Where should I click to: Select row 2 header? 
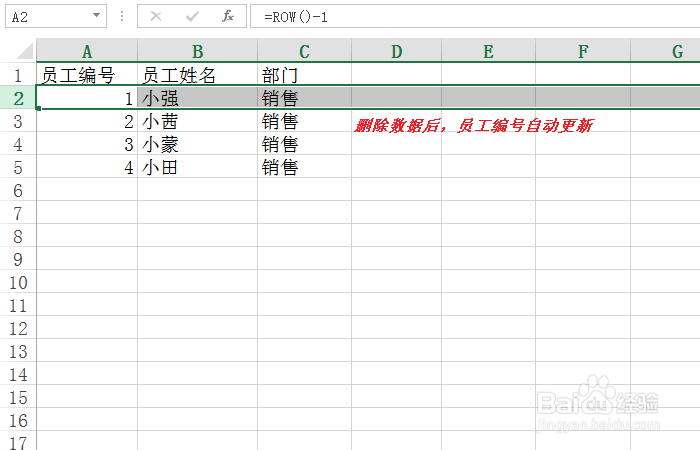pos(18,98)
